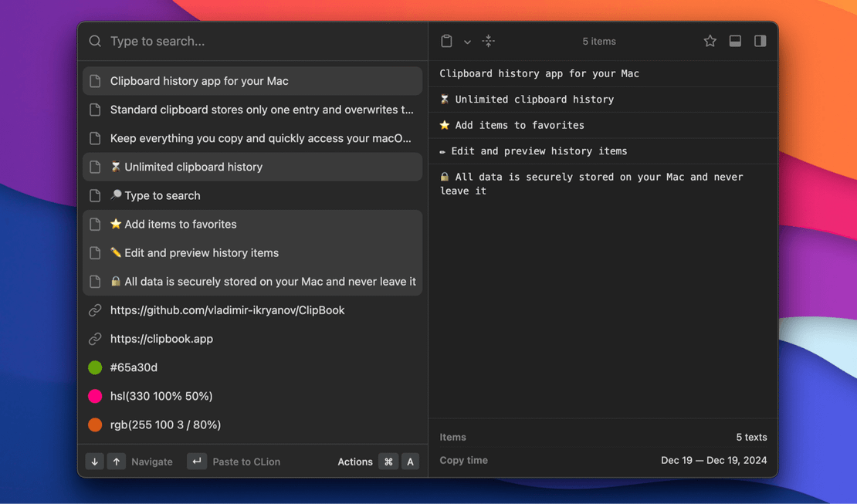Click the document icon of Keep everything row
Viewport: 857px width, 504px height.
pos(95,138)
